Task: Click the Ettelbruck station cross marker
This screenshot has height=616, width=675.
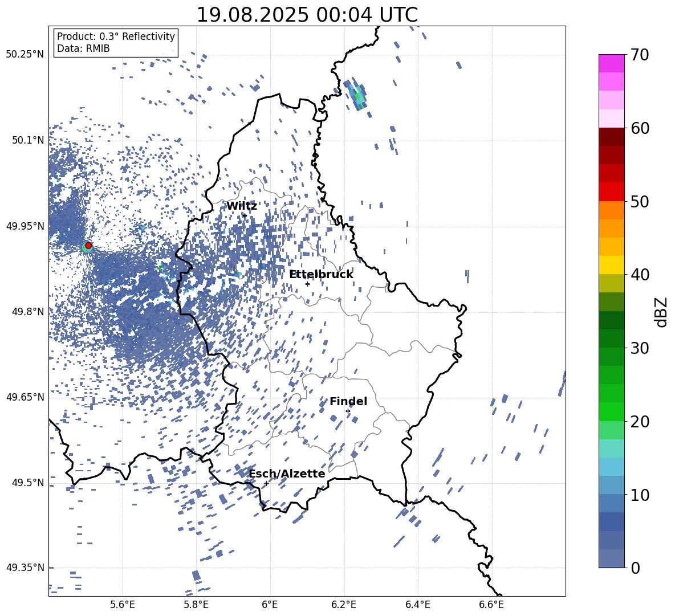Action: pyautogui.click(x=307, y=284)
